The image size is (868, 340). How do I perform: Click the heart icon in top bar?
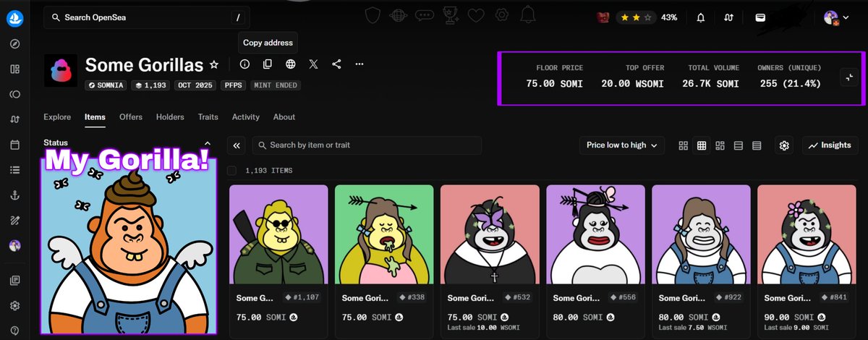click(475, 14)
